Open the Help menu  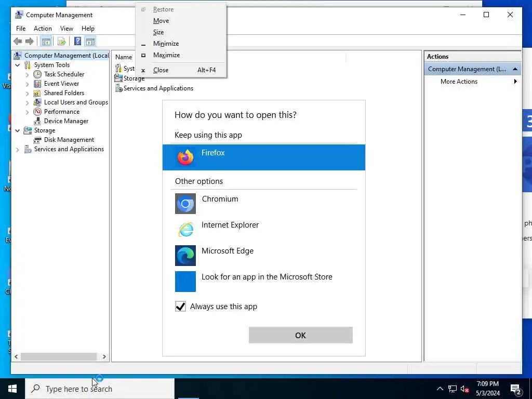point(88,29)
